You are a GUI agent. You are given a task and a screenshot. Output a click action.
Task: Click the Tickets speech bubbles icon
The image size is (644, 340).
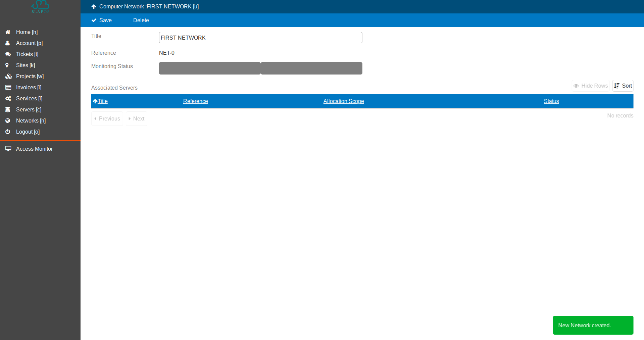tap(8, 54)
